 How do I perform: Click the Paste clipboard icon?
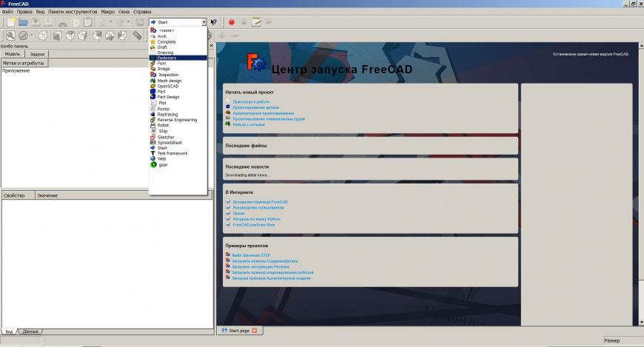pyautogui.click(x=87, y=22)
